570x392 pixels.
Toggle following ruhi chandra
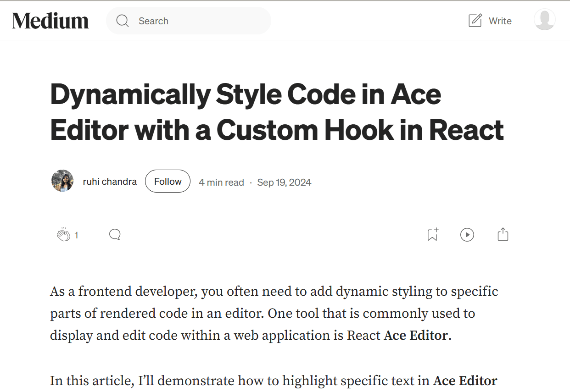[168, 181]
